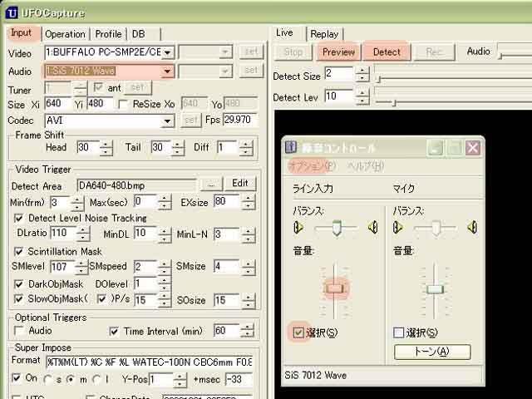Click the Time Interval minutes spinner

coord(248,331)
